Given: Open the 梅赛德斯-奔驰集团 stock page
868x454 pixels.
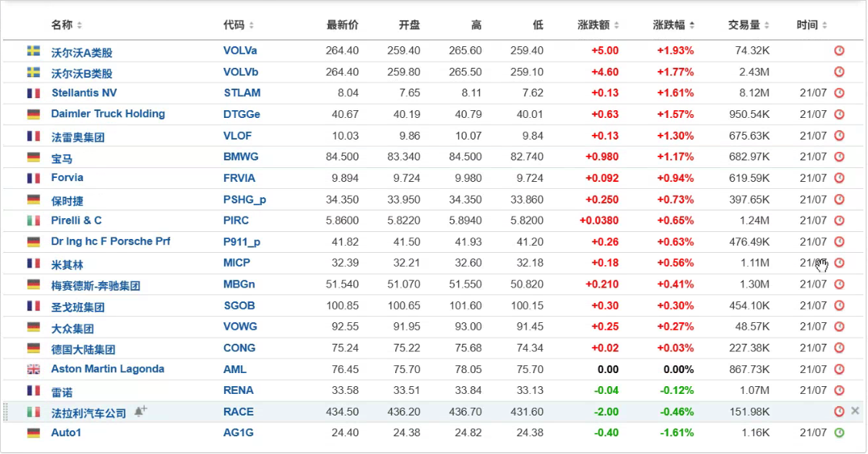Looking at the screenshot, I should 96,285.
